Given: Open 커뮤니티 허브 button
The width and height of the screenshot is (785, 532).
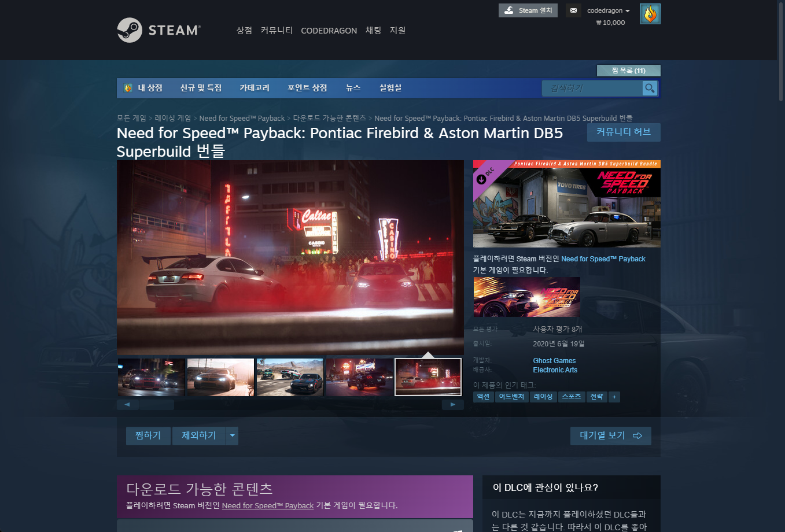Looking at the screenshot, I should click(x=624, y=132).
